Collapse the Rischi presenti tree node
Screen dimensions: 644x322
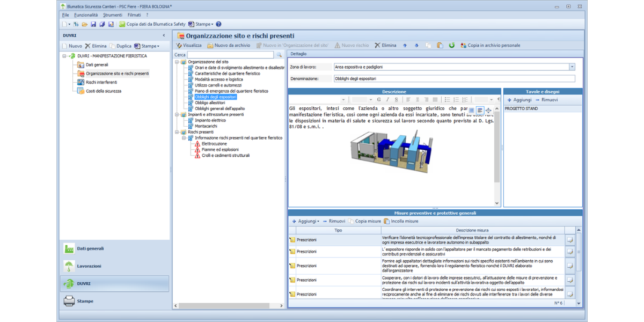177,132
